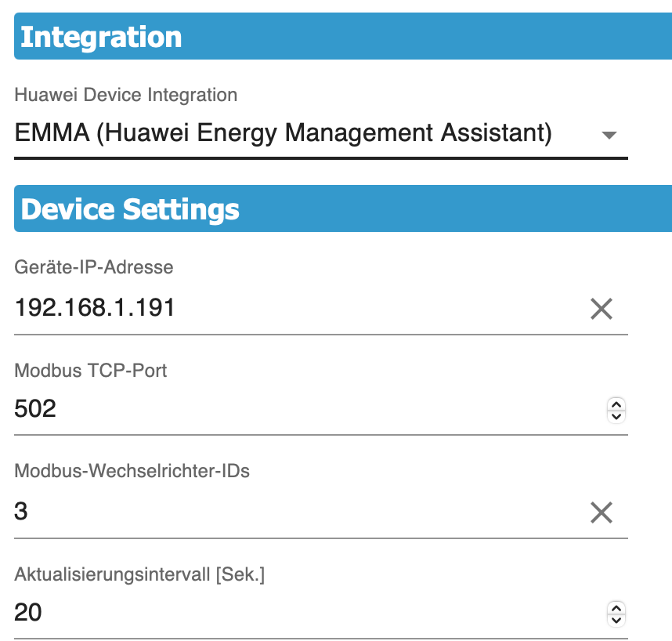
Task: Click the EMMA (Huawei Energy Management Assistant) text
Action: [x=284, y=134]
